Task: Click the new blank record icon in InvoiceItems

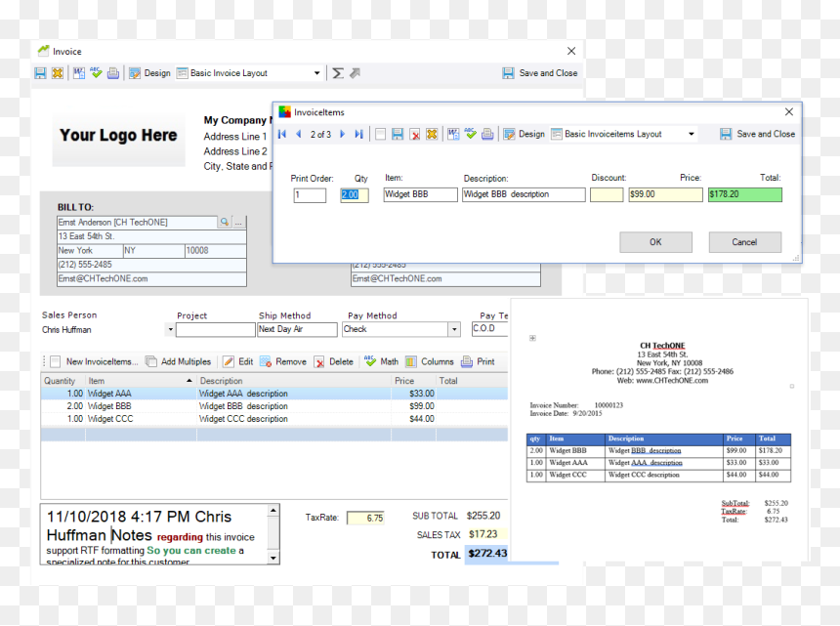Action: (x=380, y=134)
